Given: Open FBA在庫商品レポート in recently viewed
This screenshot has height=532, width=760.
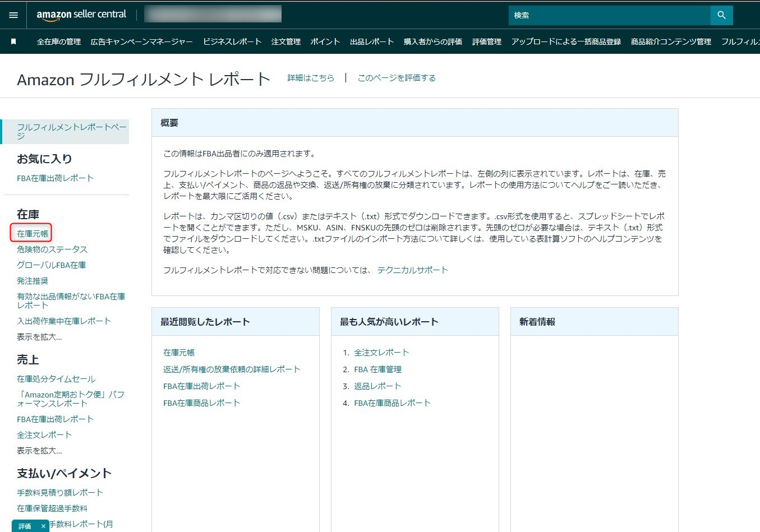Looking at the screenshot, I should pyautogui.click(x=201, y=403).
